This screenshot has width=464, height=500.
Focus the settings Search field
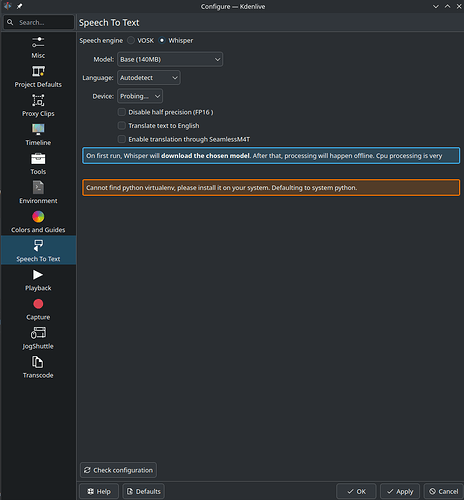(x=39, y=22)
